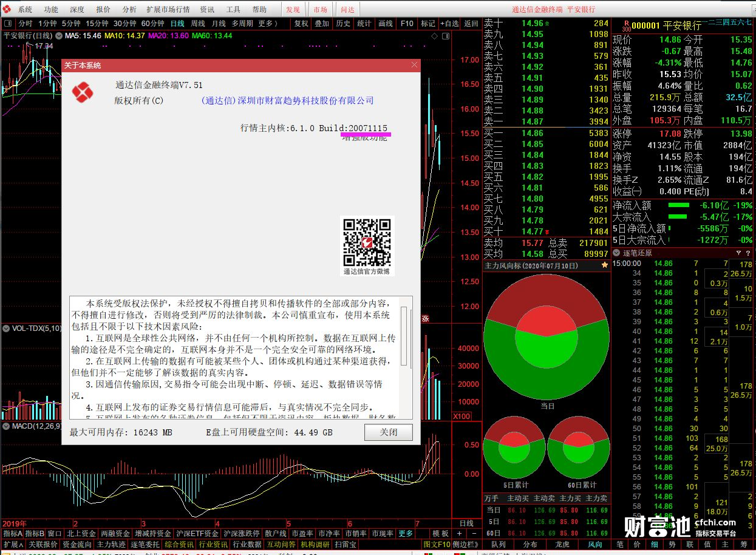This screenshot has width=756, height=555.
Task: Click the question mark in 逐笔还原 header
Action: 747,253
